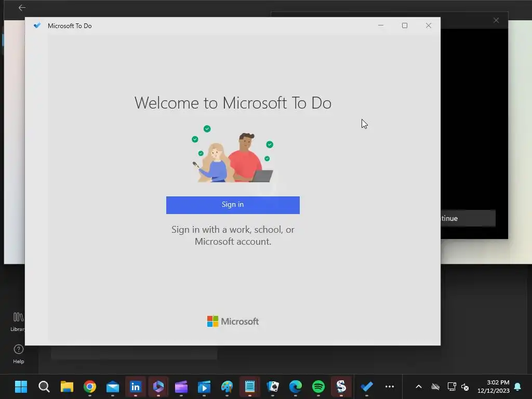Open notifications via the bell icon
This screenshot has height=399, width=532.
click(517, 387)
